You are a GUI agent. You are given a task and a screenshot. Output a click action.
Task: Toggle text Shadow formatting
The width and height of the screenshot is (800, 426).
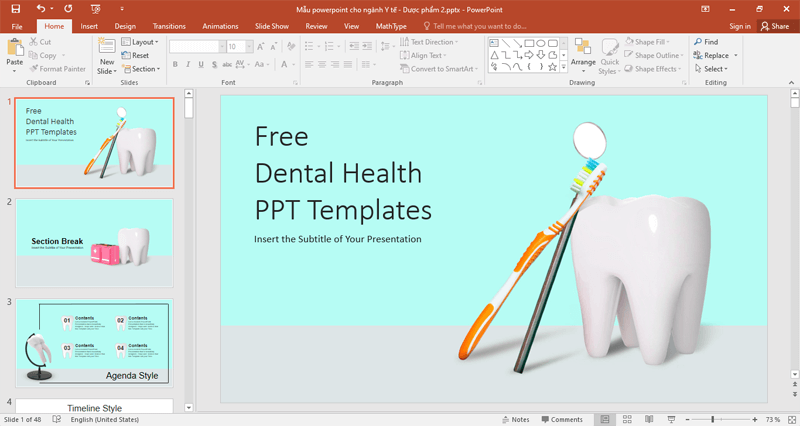point(214,64)
